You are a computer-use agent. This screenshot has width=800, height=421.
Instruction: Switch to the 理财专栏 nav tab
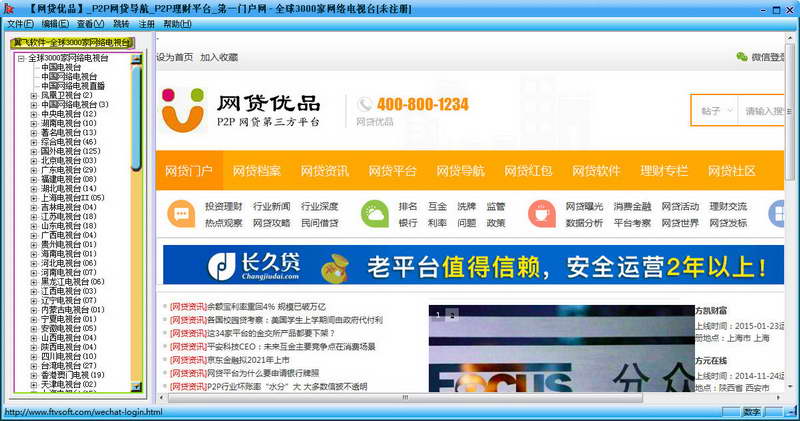[664, 170]
